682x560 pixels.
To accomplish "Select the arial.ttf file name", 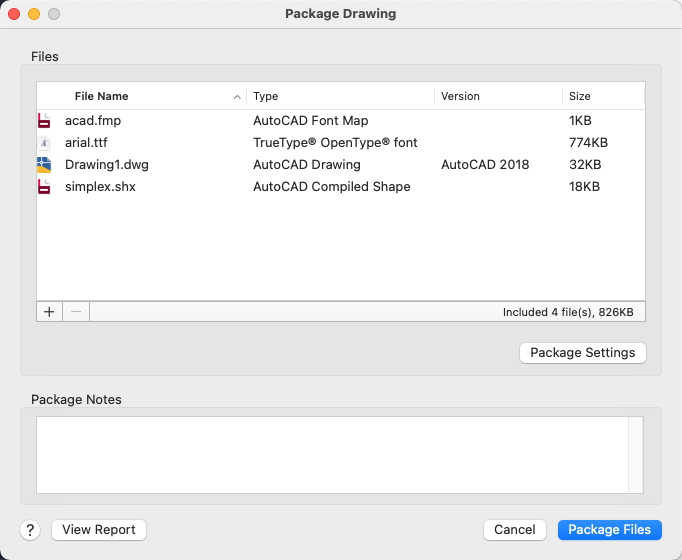I will tap(86, 143).
